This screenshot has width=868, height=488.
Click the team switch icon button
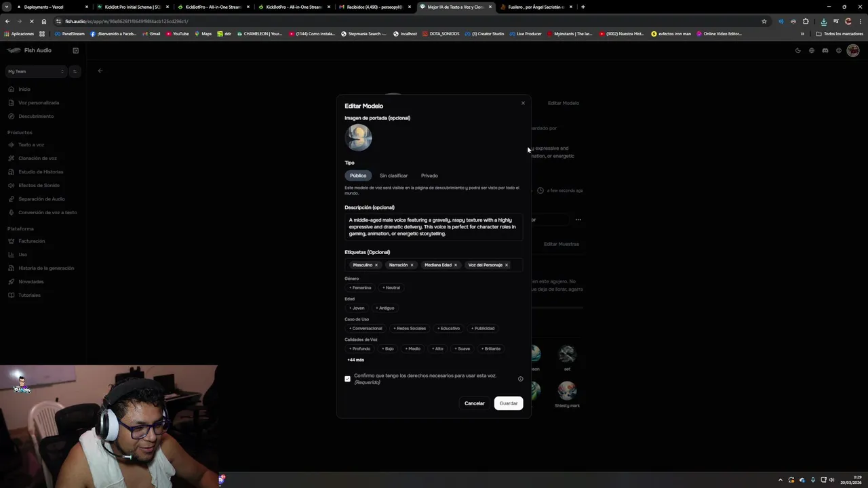[75, 71]
